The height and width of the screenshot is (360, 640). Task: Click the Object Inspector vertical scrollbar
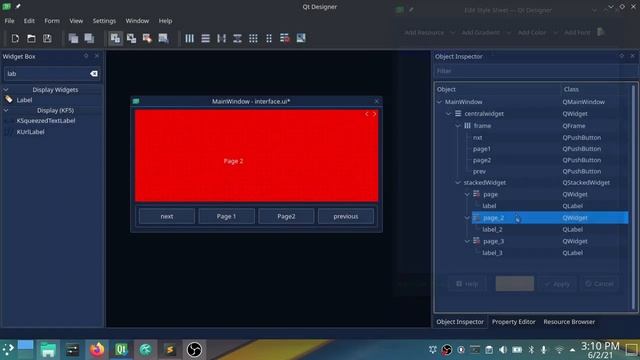pos(633,197)
